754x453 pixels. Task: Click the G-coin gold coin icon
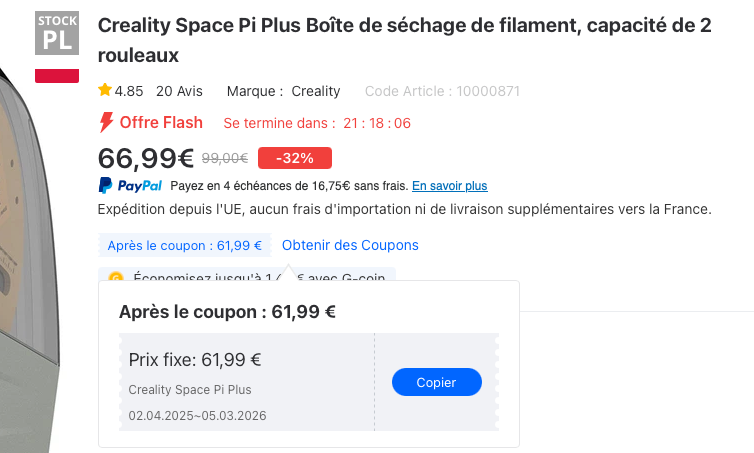[116, 277]
